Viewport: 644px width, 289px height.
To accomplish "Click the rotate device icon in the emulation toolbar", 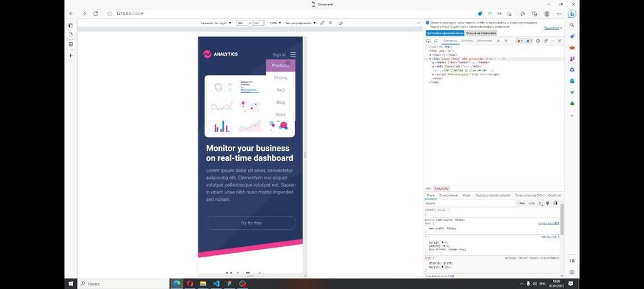I will (340, 23).
